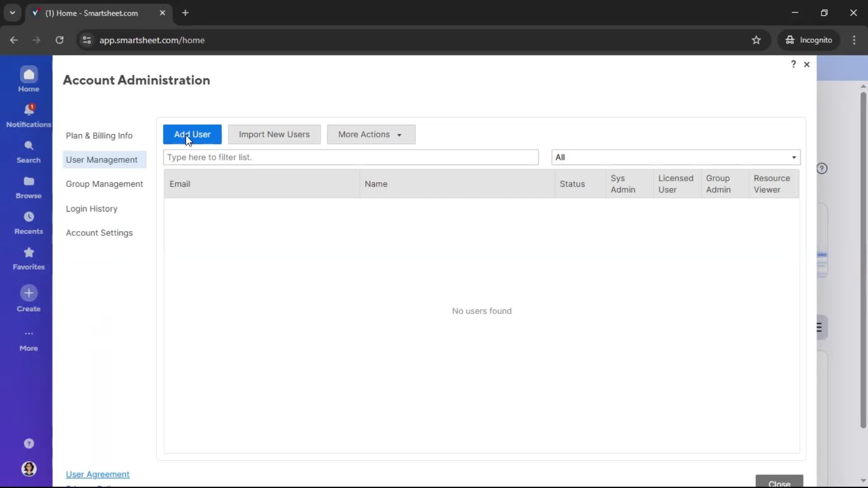The image size is (868, 488).
Task: Open the user profile avatar
Action: (28, 469)
